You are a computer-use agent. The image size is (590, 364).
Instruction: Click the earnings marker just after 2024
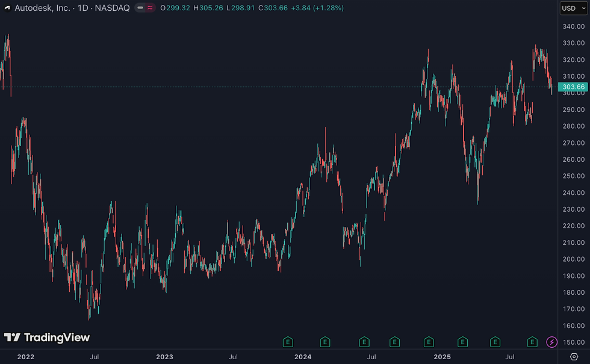(x=325, y=342)
